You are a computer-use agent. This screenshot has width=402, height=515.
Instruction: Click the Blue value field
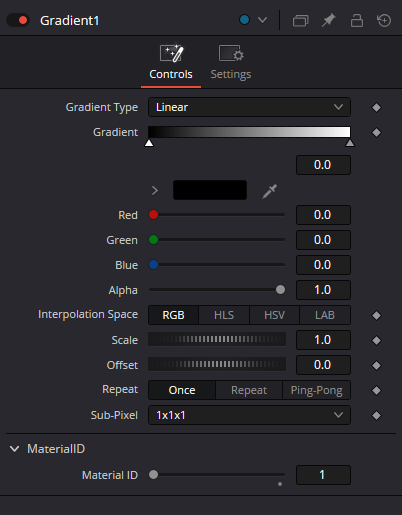323,265
